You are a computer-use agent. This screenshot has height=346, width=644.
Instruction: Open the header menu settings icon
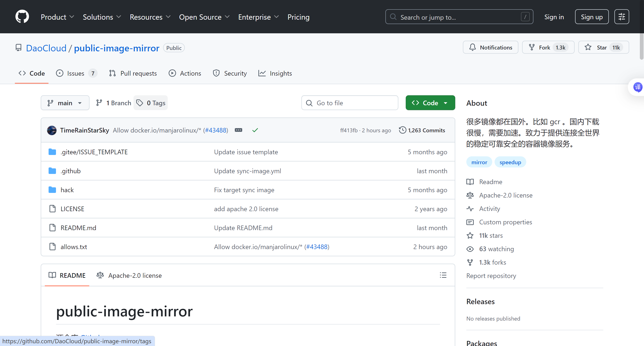click(x=622, y=17)
